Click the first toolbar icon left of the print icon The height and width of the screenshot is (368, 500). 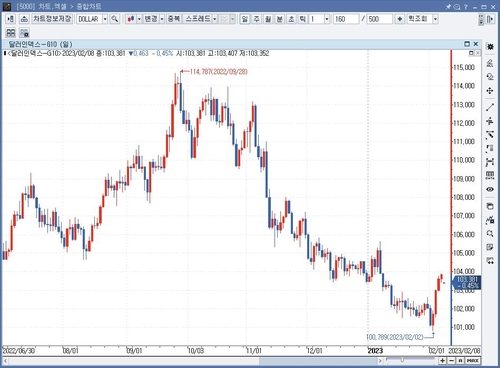11,19
